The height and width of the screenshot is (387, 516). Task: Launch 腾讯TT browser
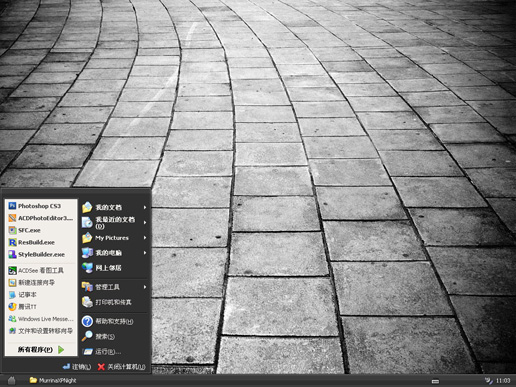coord(41,307)
